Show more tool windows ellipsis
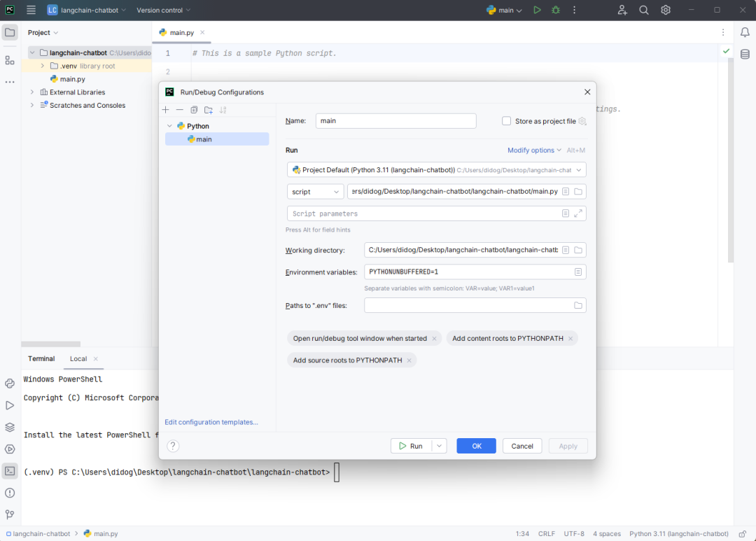 (x=10, y=83)
